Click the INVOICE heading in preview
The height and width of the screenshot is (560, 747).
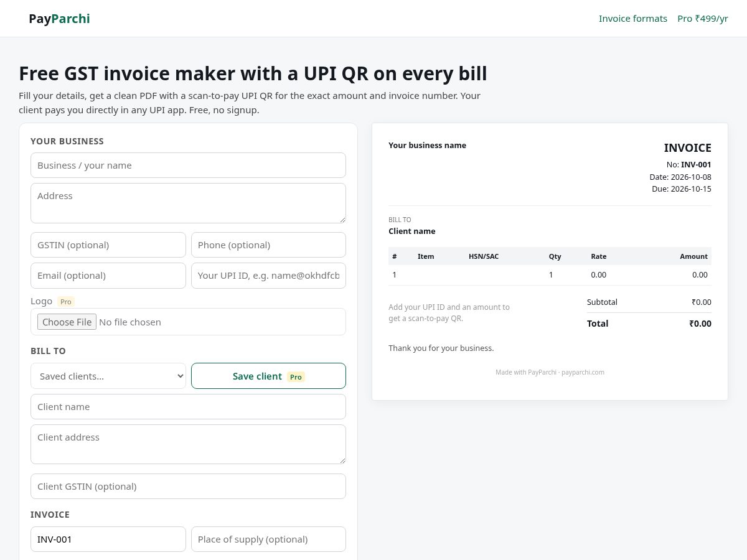[688, 148]
